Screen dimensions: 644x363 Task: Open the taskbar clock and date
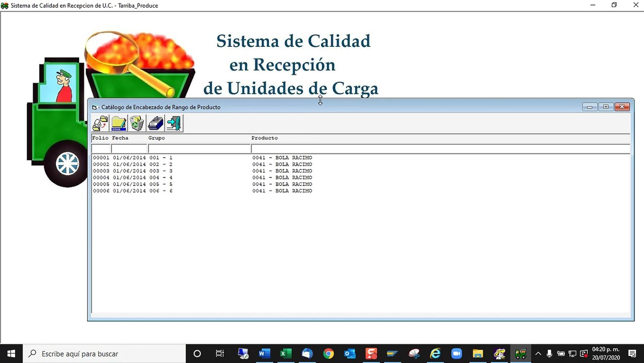click(x=606, y=354)
